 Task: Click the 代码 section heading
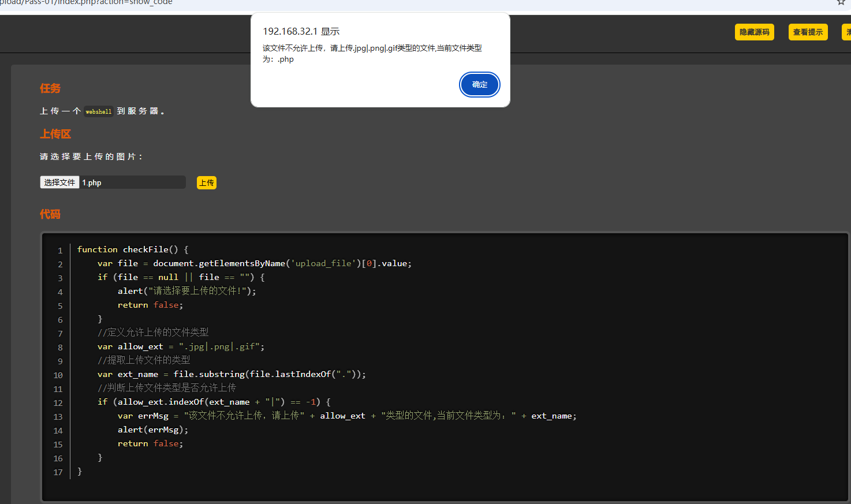click(x=50, y=214)
